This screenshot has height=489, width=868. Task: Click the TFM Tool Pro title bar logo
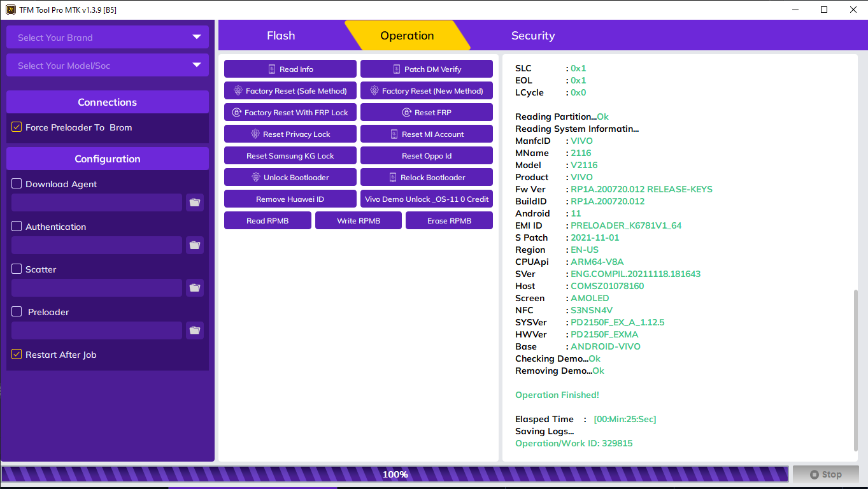tap(11, 10)
